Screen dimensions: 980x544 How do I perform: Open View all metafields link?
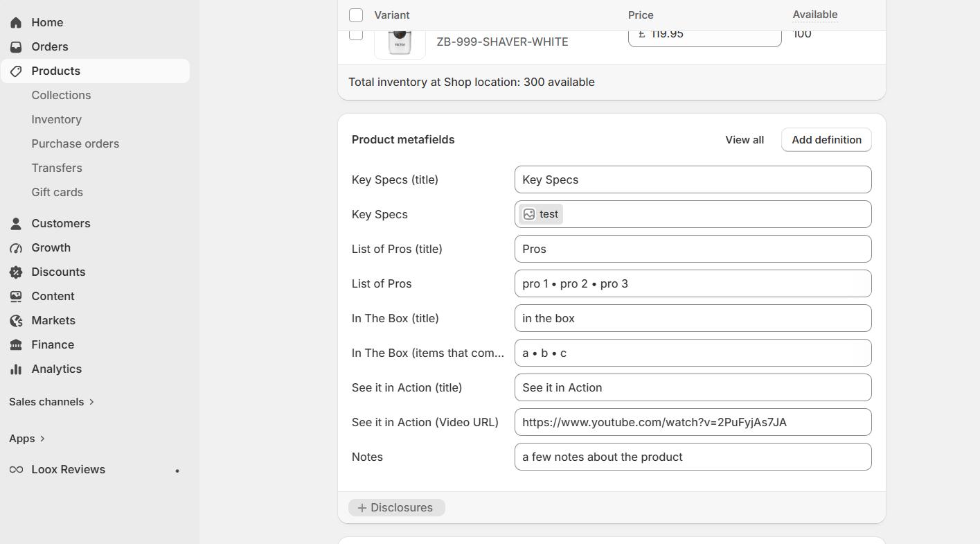(745, 139)
